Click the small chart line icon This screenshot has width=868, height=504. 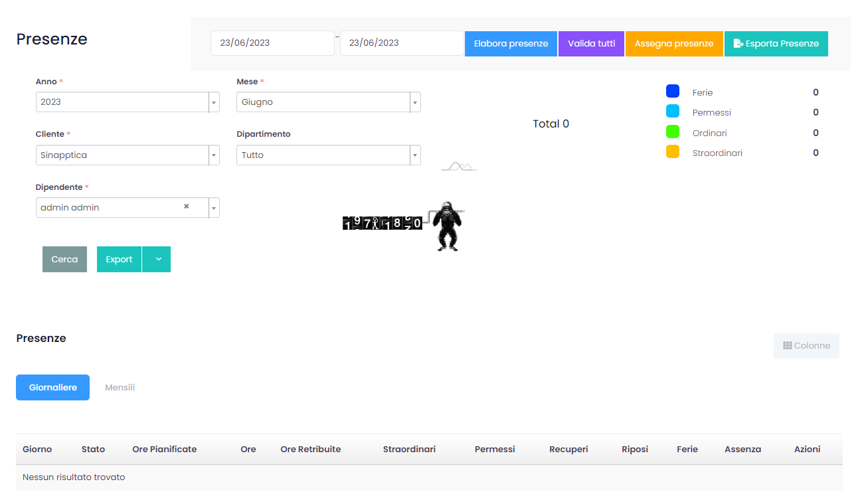460,166
